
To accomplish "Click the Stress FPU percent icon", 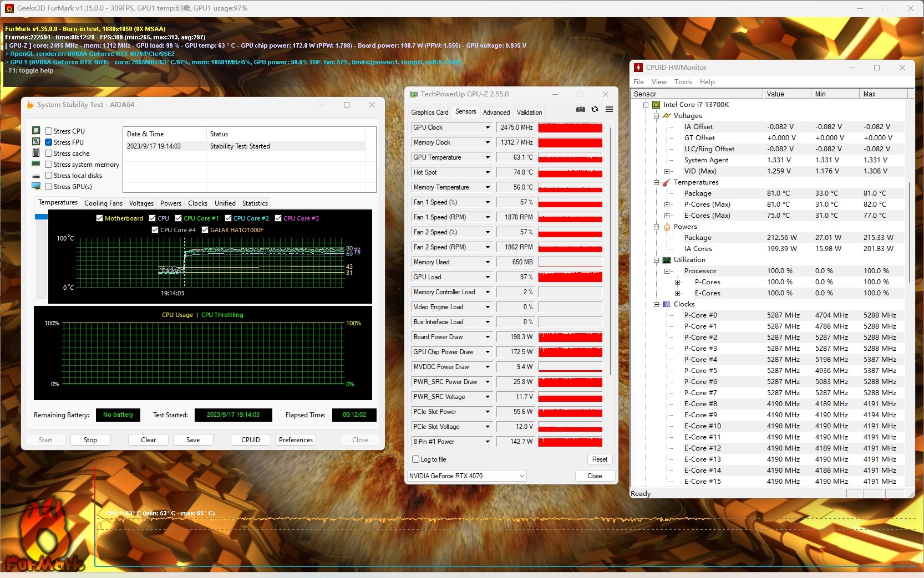I will pos(36,142).
